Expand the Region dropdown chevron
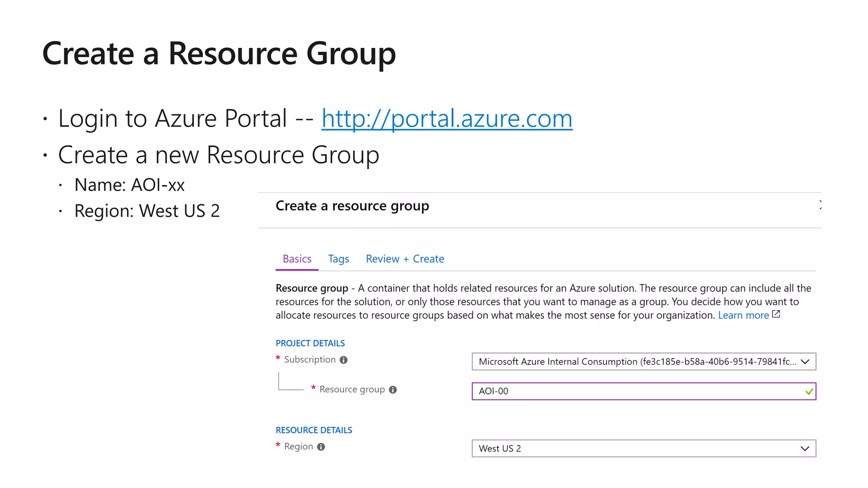This screenshot has width=868, height=488. coord(805,449)
